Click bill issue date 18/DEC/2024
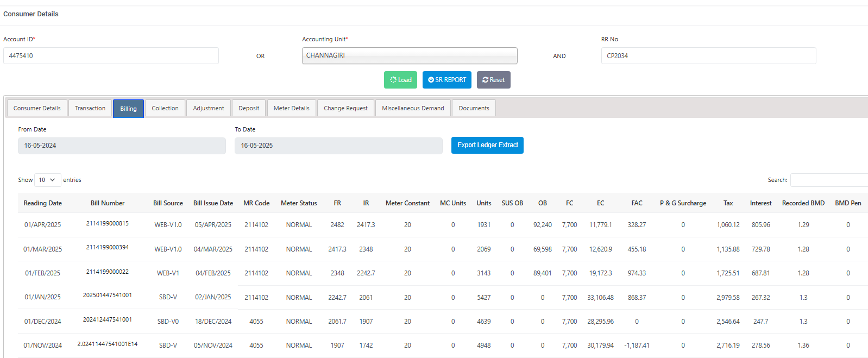The image size is (868, 358). pos(213,322)
